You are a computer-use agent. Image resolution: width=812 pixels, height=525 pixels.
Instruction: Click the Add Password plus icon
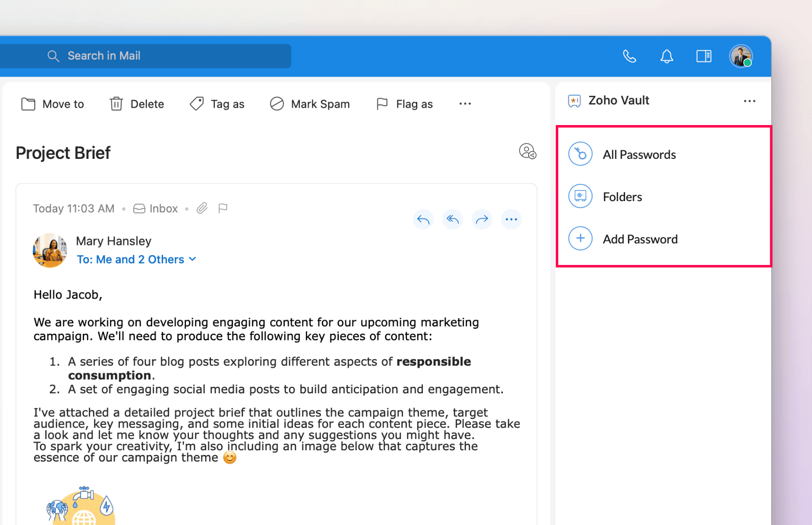click(x=580, y=239)
